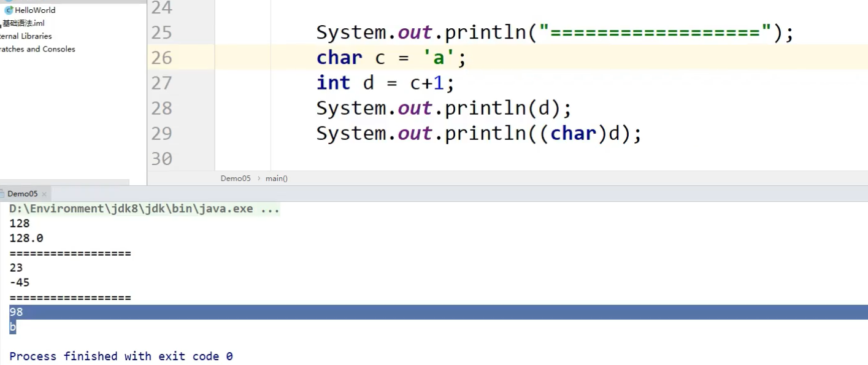Click gutter line number 24
Viewport: 868px width, 365px height.
click(161, 8)
